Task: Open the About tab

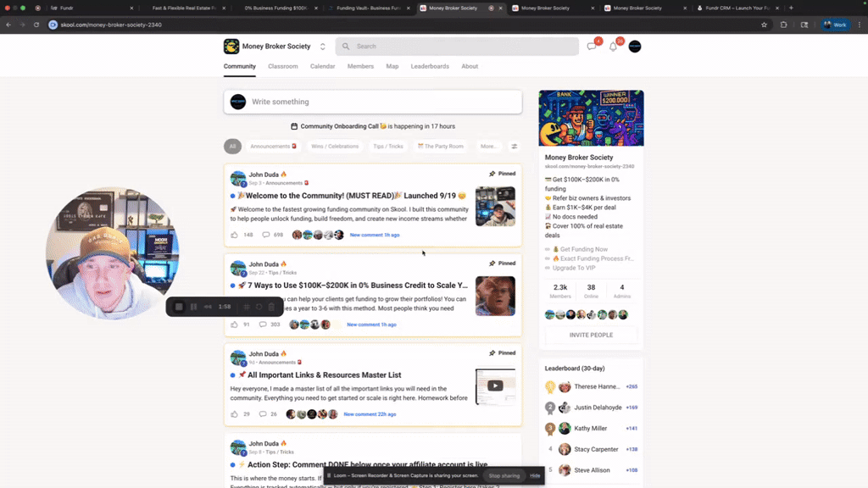Action: 470,66
